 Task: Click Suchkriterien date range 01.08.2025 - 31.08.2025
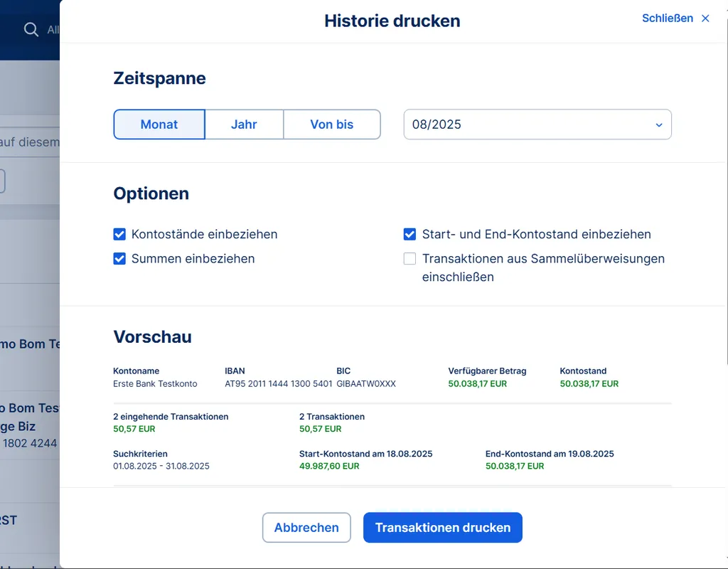point(161,466)
